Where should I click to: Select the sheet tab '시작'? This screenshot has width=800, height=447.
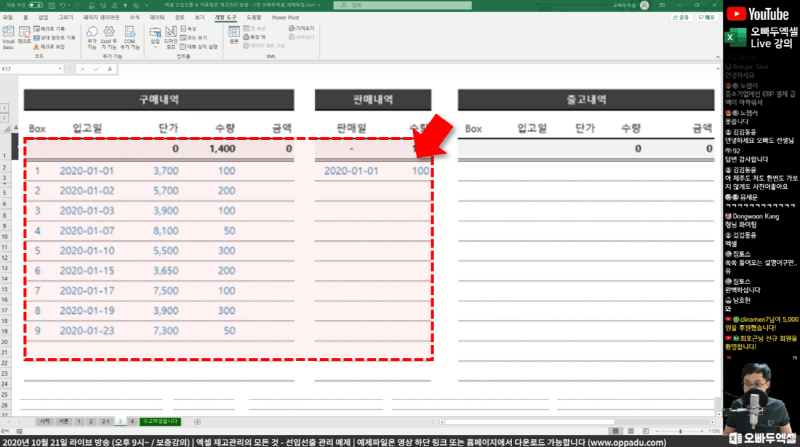[x=44, y=421]
